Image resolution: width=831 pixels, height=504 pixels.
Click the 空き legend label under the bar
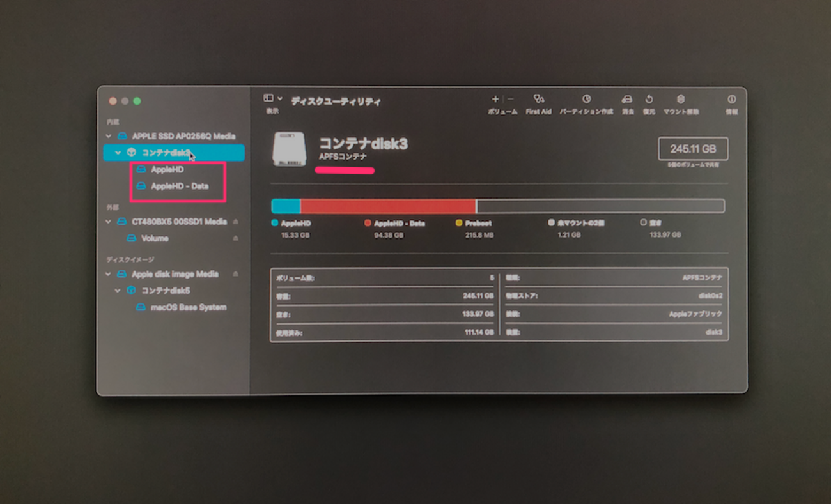point(655,224)
